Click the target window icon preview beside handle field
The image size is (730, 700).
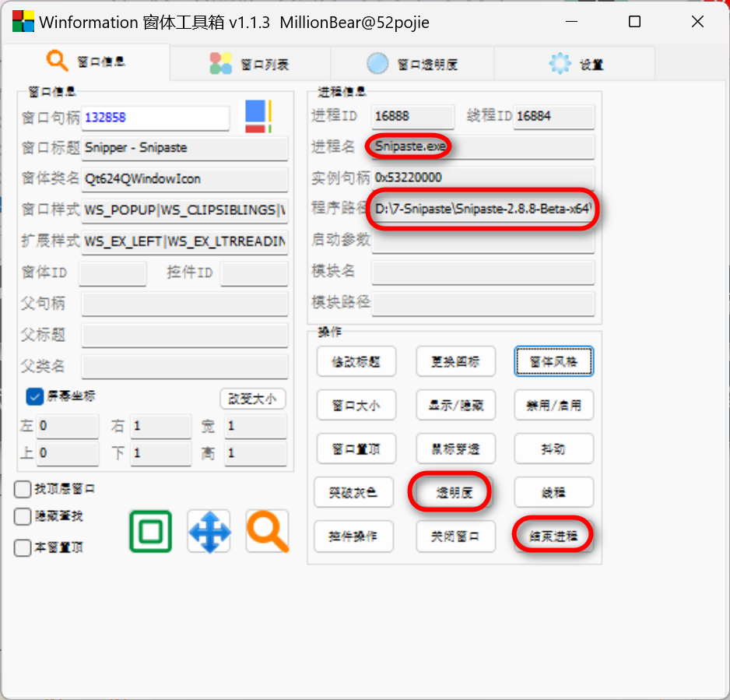258,116
